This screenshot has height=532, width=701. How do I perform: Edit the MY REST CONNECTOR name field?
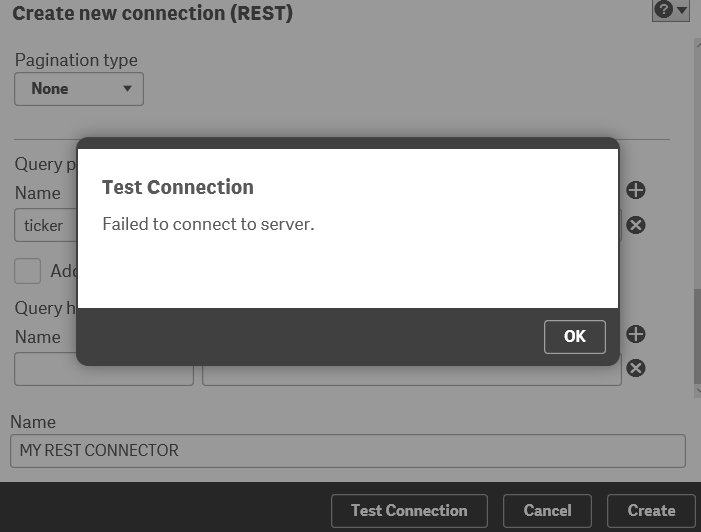click(x=347, y=450)
